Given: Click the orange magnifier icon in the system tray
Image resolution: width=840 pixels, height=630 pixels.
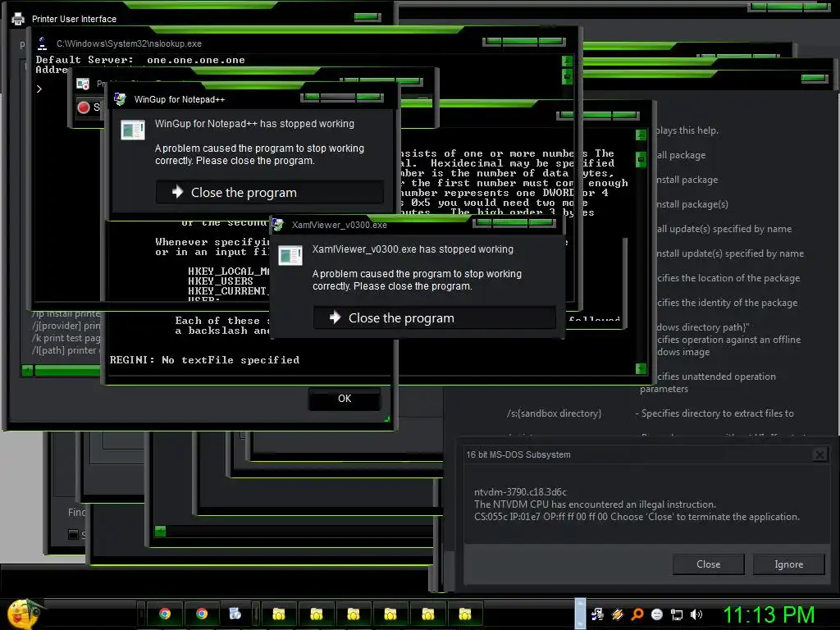Looking at the screenshot, I should pos(637,614).
